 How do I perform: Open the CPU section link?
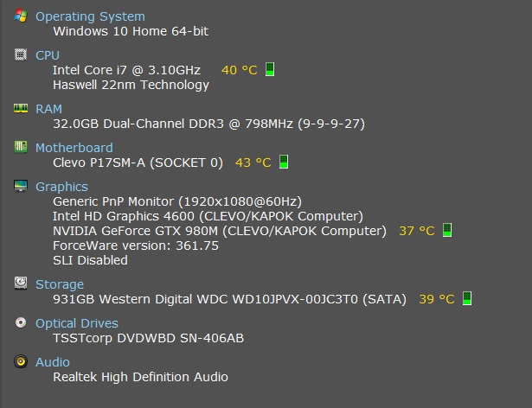tap(48, 55)
